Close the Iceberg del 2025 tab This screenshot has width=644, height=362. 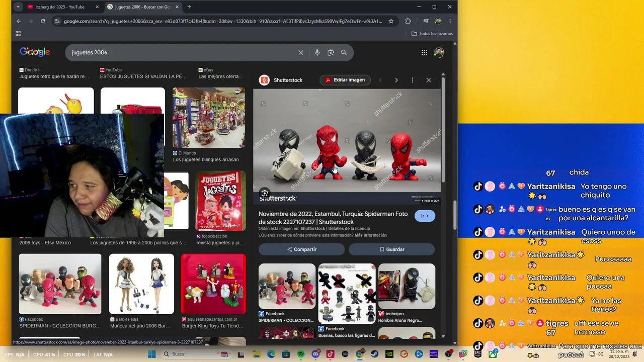coord(97,7)
